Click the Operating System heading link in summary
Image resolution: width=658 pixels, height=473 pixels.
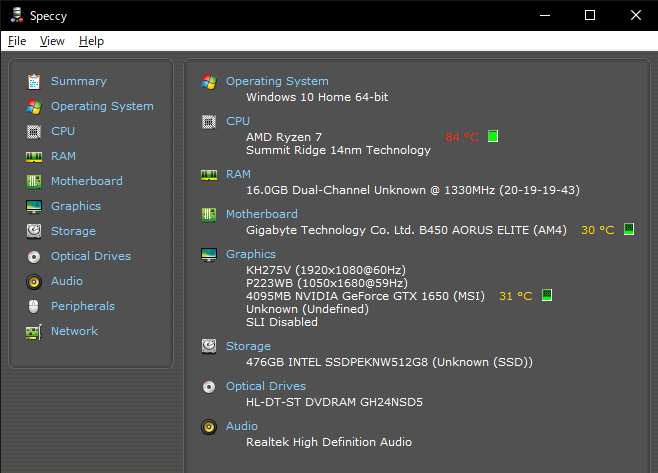pos(277,81)
